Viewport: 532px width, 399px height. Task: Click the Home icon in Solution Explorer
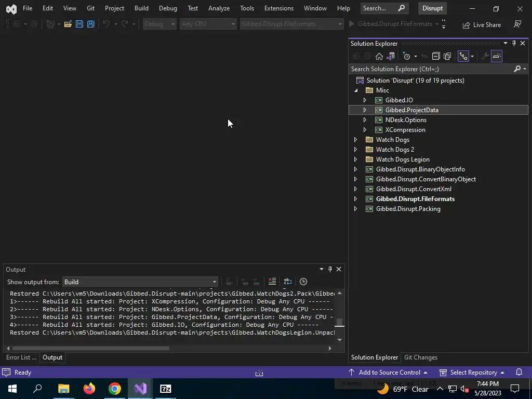pos(379,56)
